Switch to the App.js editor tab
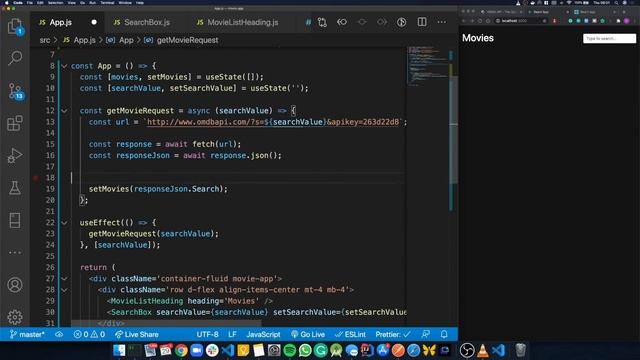Viewport: 640px width, 360px height. (67, 22)
